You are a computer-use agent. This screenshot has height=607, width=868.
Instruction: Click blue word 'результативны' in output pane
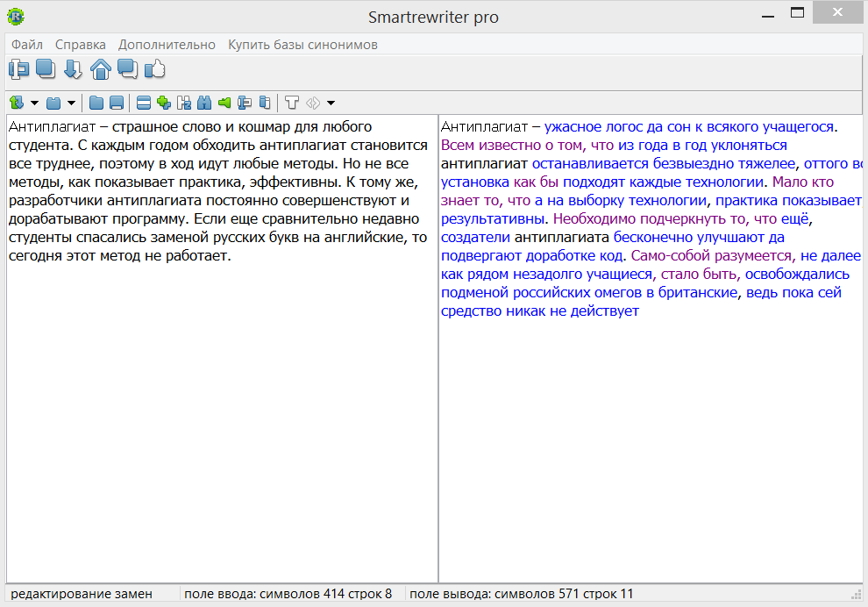point(492,219)
